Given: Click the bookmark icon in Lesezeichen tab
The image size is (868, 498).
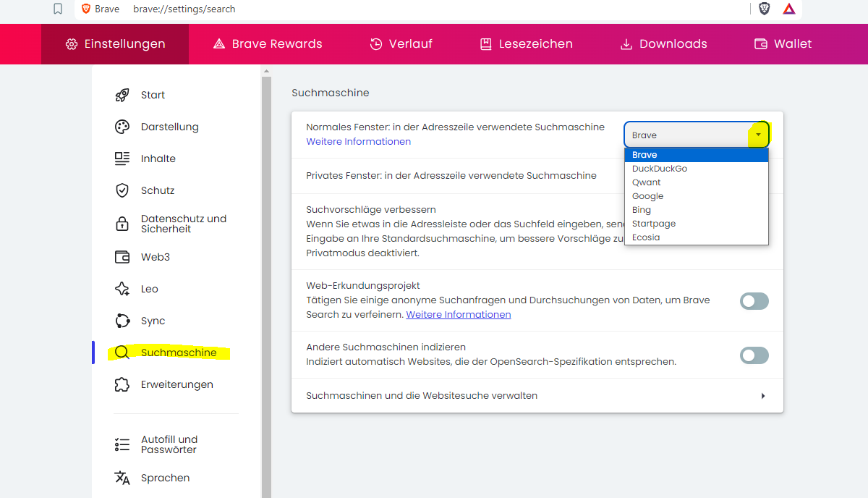Looking at the screenshot, I should click(485, 44).
